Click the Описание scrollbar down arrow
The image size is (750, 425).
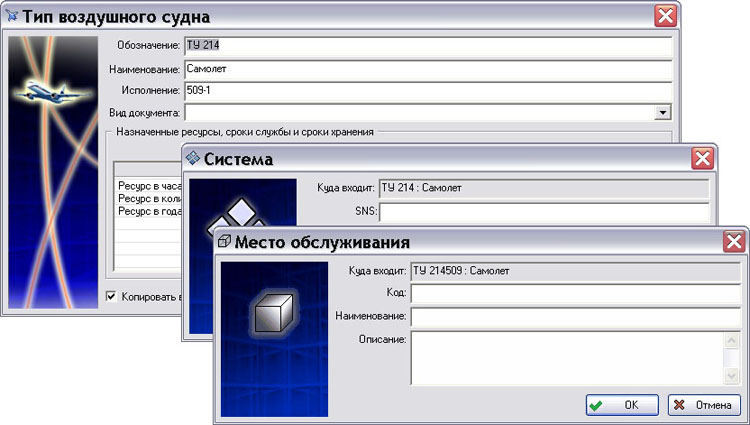[x=732, y=375]
